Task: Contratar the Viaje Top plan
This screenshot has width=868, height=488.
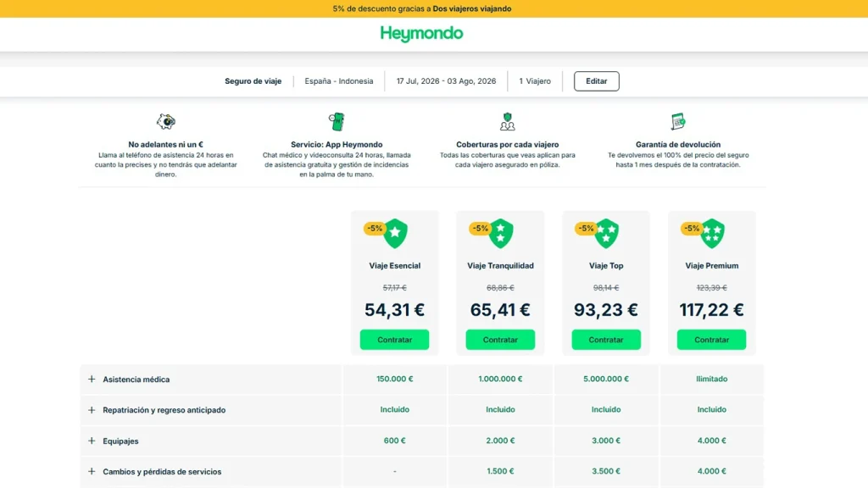Action: pyautogui.click(x=605, y=340)
